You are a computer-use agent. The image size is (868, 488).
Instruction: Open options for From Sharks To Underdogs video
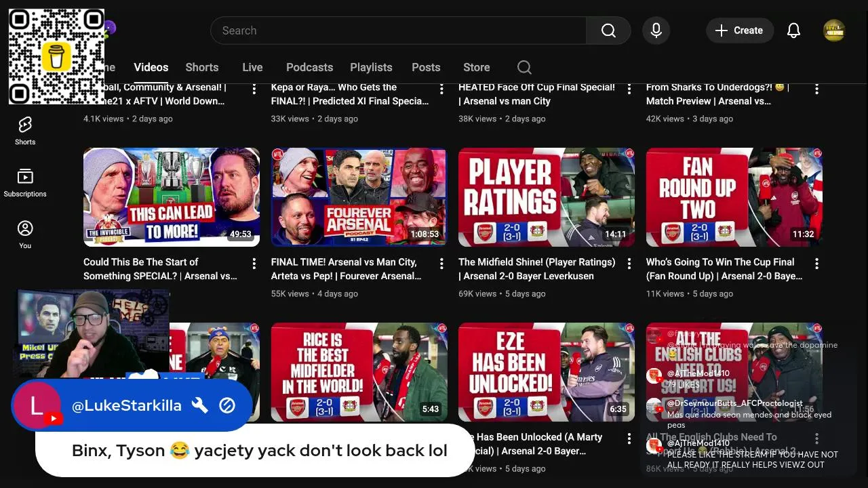point(816,89)
